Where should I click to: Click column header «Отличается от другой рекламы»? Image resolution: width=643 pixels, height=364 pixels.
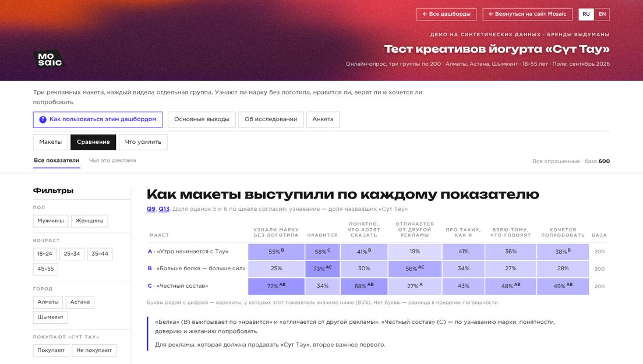click(415, 229)
